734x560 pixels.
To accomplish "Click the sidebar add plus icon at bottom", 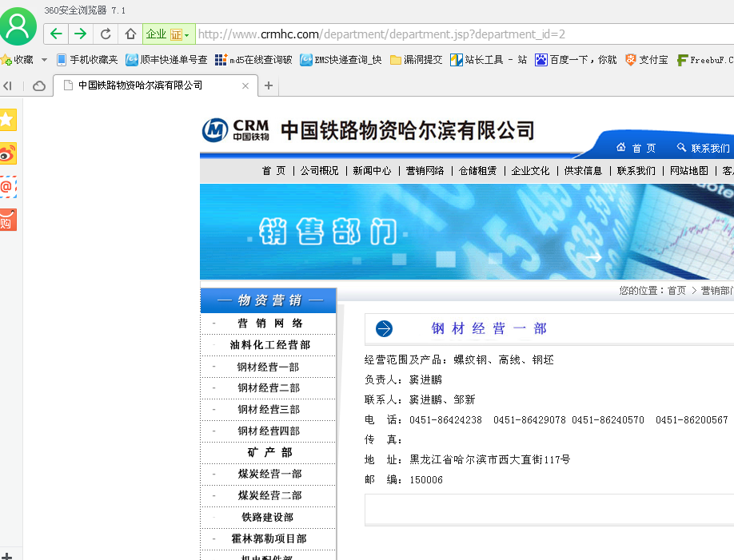I will (x=6, y=556).
